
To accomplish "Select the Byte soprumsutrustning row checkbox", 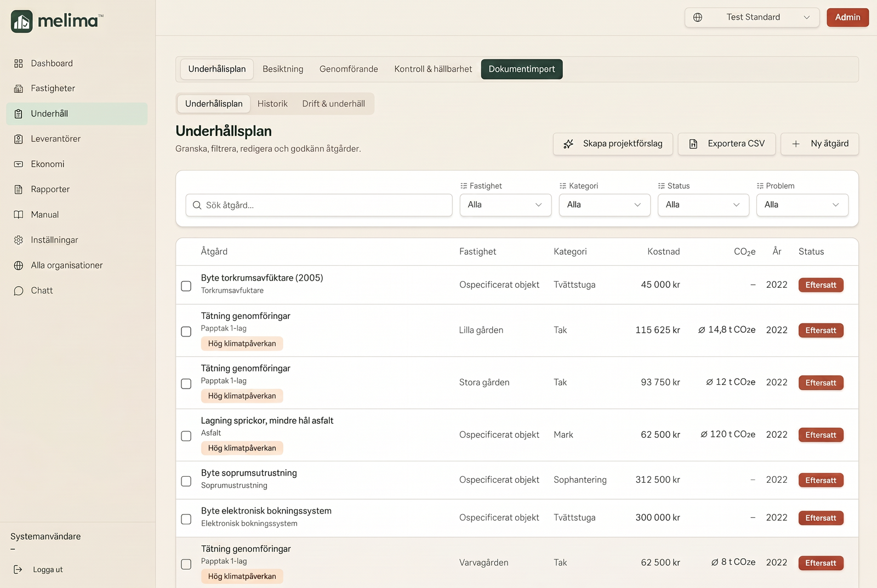I will click(186, 481).
